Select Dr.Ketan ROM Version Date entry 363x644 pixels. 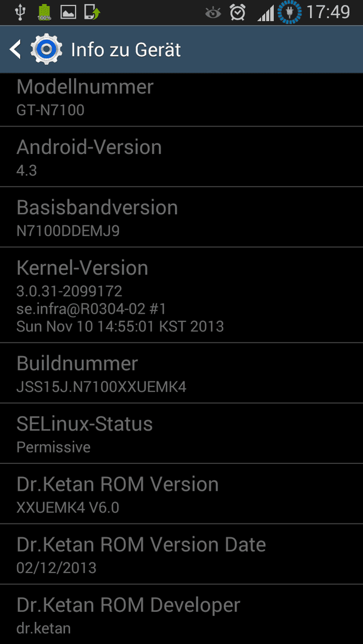[181, 553]
